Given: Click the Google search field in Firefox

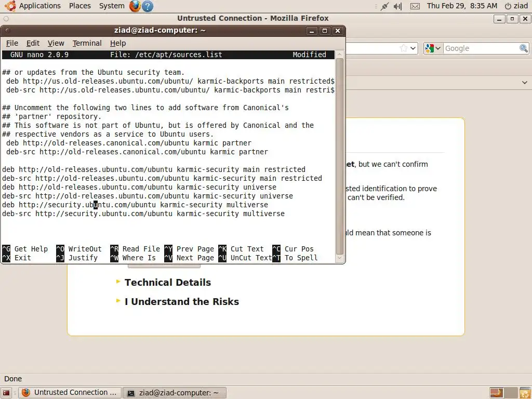Looking at the screenshot, I should [x=481, y=48].
